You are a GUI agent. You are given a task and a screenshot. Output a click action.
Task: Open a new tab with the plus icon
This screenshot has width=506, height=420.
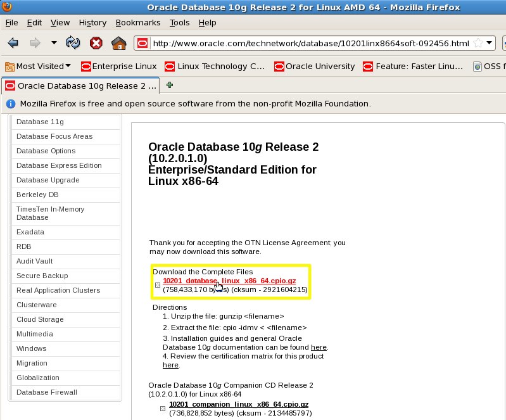tap(170, 86)
